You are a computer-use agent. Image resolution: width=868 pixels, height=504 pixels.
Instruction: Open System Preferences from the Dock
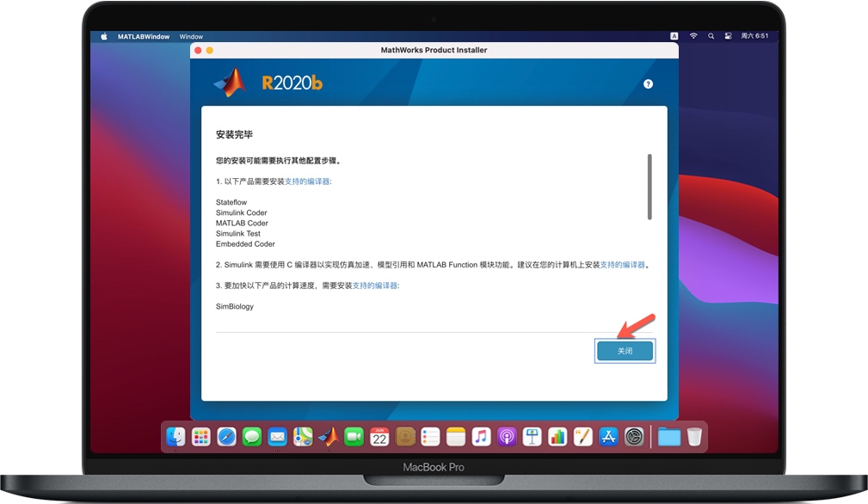[632, 437]
